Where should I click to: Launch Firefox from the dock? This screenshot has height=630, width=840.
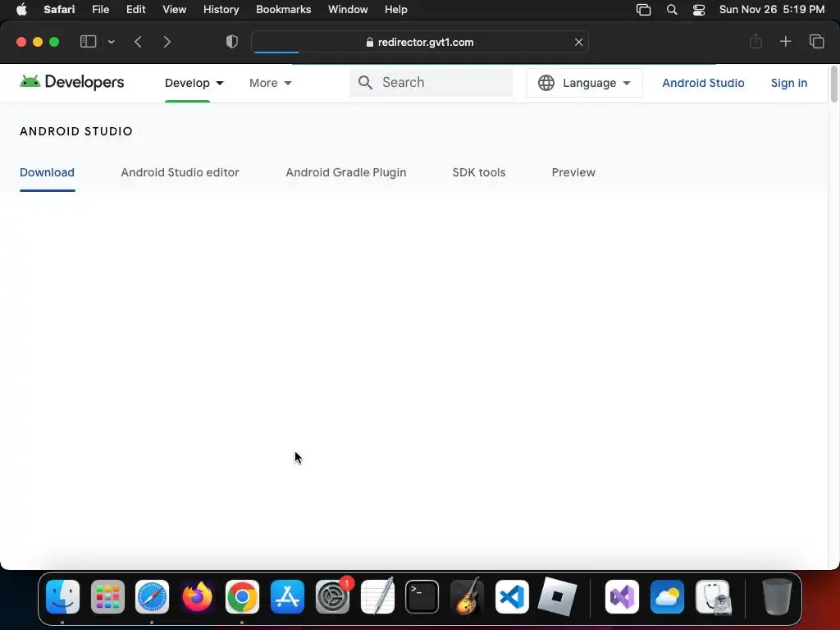(197, 596)
